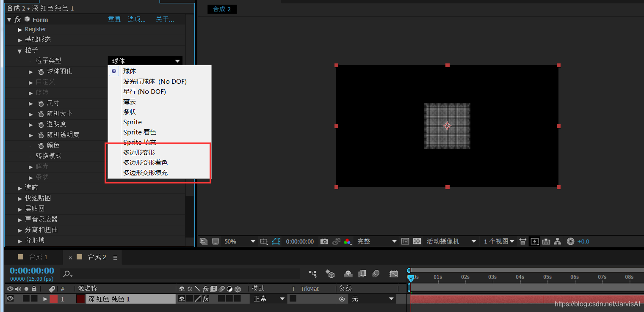Click the hide shy layers icon
Screen dimensions: 644x312
click(348, 274)
